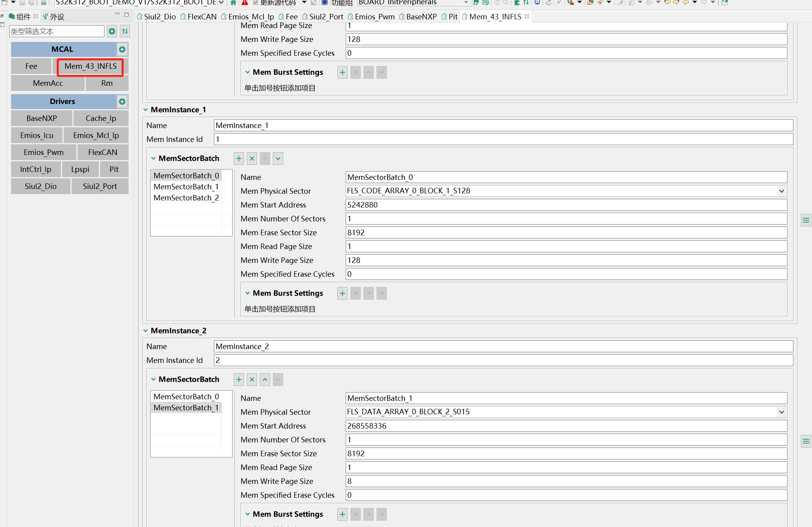Select the Rm MCAL component button

point(107,83)
